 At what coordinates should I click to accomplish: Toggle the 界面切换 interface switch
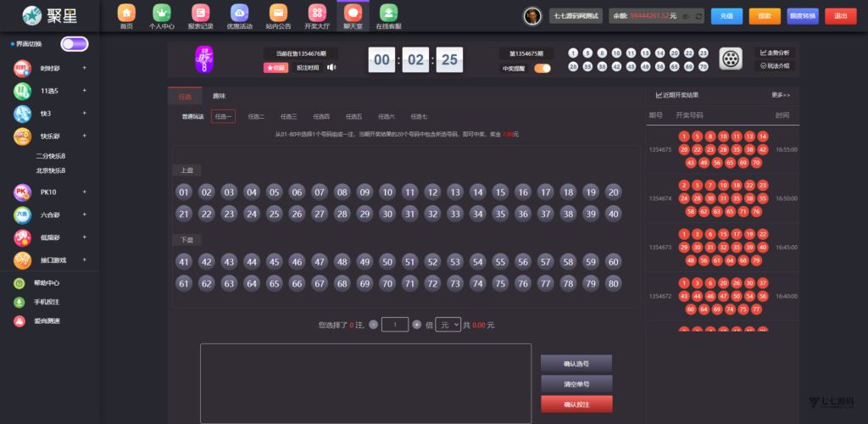click(74, 44)
